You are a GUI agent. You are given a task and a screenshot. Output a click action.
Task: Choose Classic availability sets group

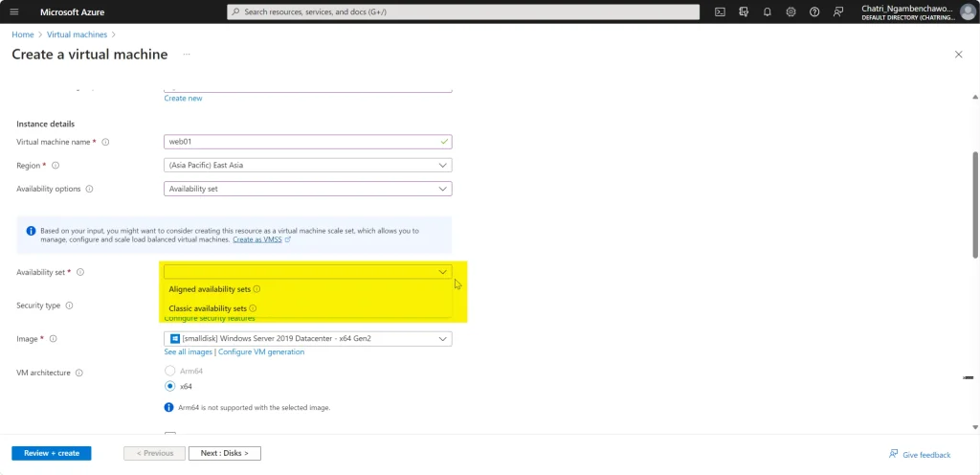pos(208,308)
